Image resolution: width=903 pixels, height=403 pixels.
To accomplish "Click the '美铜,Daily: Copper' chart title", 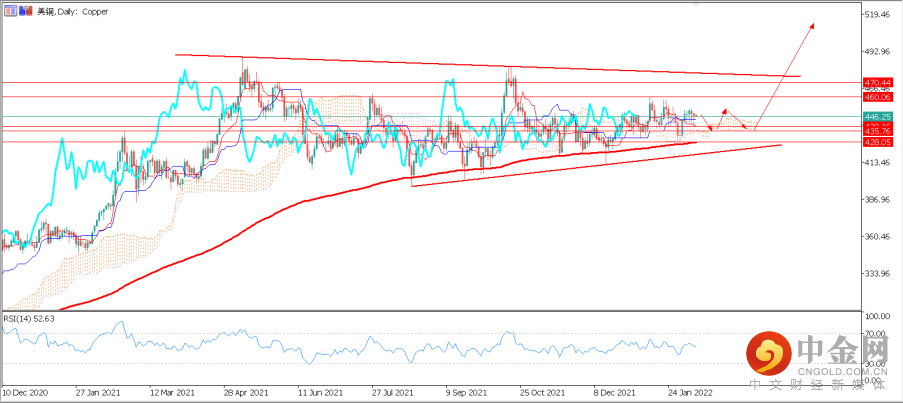I will click(73, 11).
